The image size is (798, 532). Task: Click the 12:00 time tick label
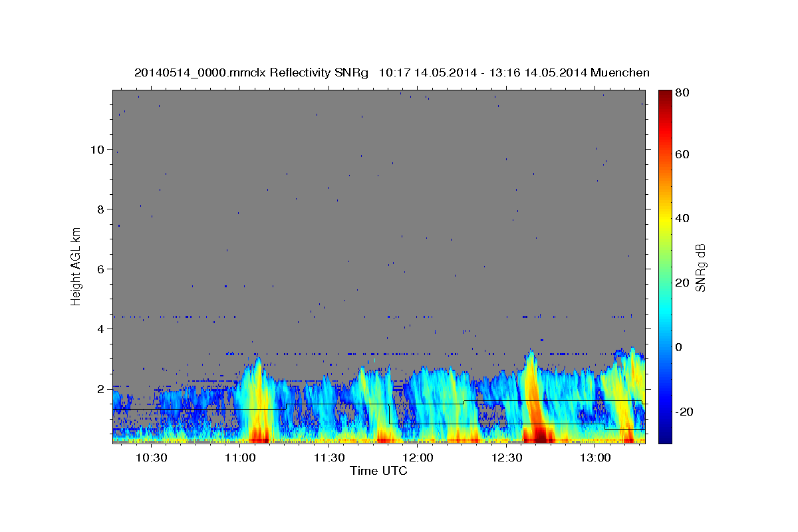point(418,458)
